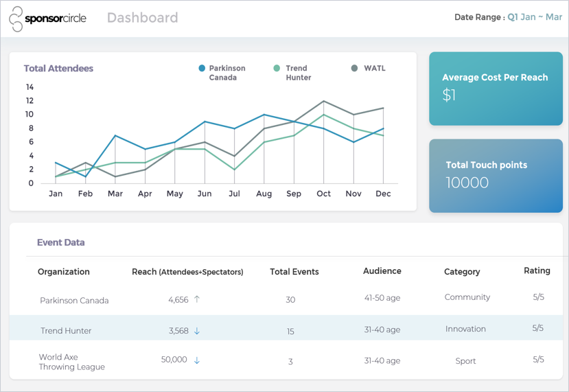
Task: Click the up arrow beside 4,656
Action: (197, 299)
